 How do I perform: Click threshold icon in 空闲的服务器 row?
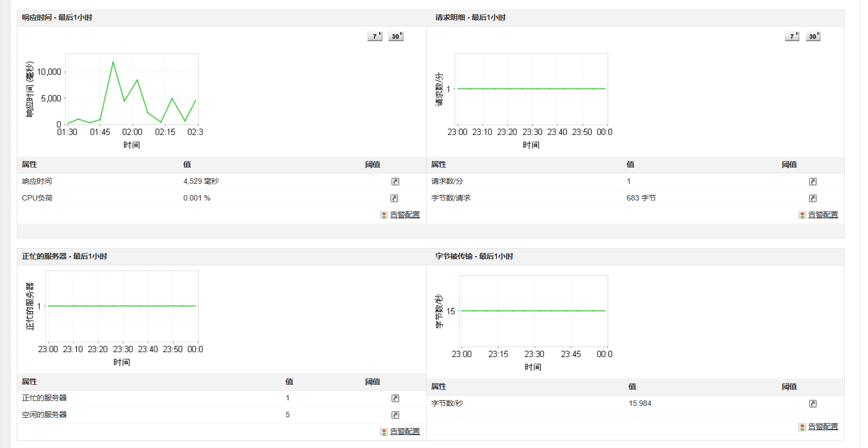click(395, 415)
